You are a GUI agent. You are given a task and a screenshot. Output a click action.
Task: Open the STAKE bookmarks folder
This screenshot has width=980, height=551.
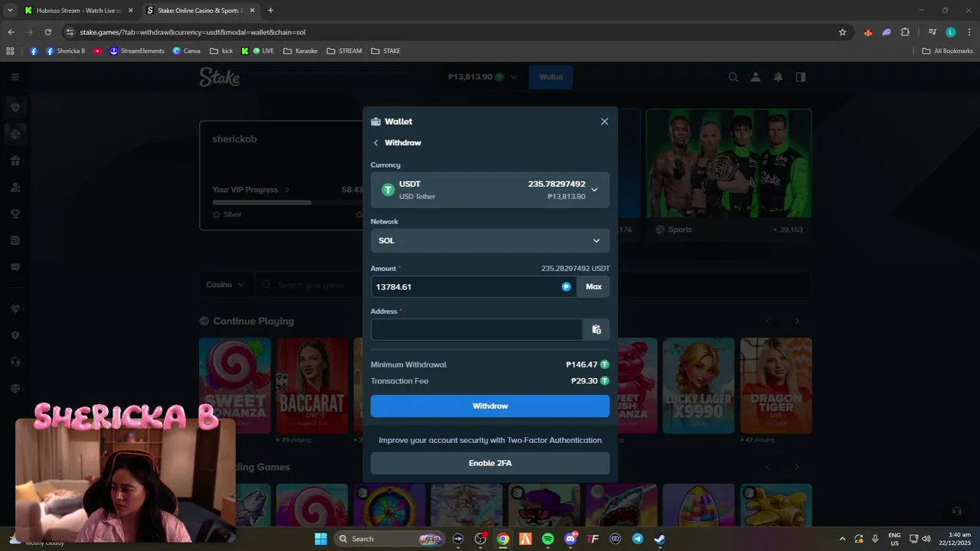click(x=385, y=51)
